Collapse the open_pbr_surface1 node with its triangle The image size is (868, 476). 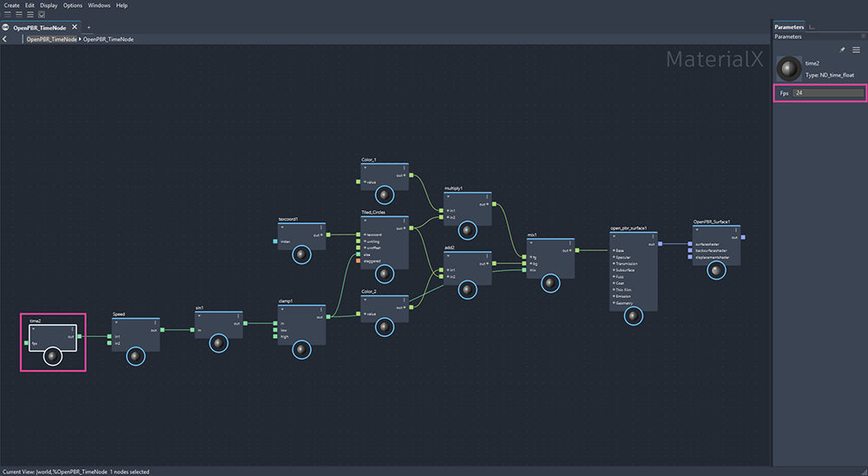click(614, 236)
